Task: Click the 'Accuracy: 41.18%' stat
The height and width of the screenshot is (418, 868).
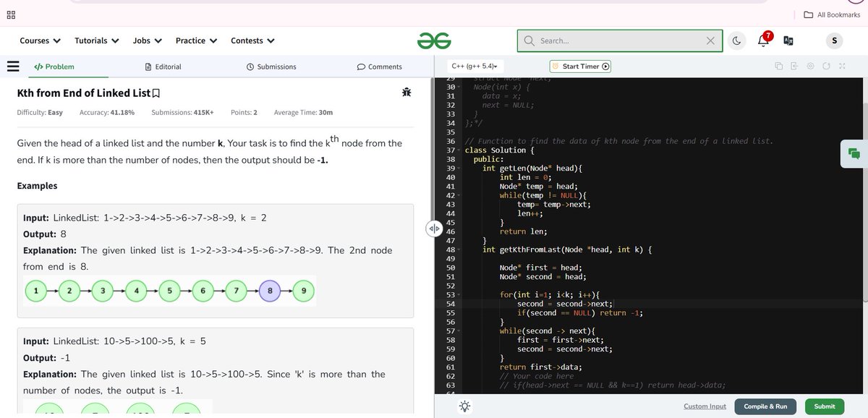Action: coord(107,113)
